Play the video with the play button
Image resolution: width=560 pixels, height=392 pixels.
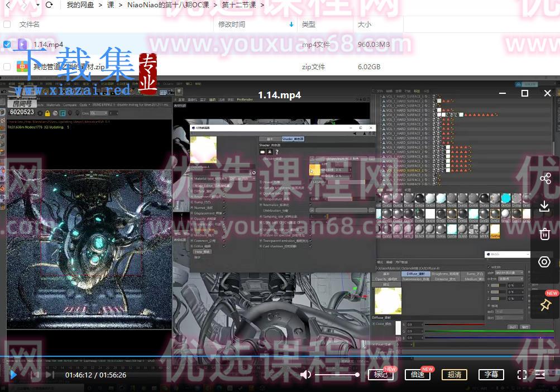click(x=13, y=375)
